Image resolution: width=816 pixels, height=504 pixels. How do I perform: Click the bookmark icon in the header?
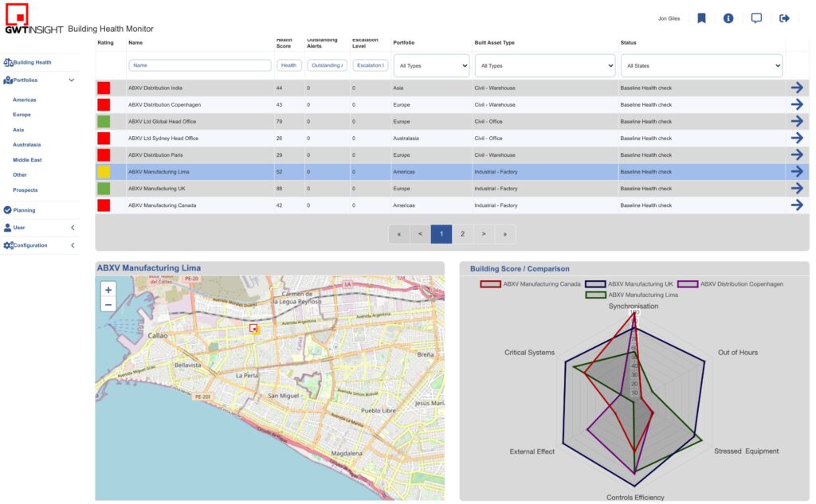(701, 18)
